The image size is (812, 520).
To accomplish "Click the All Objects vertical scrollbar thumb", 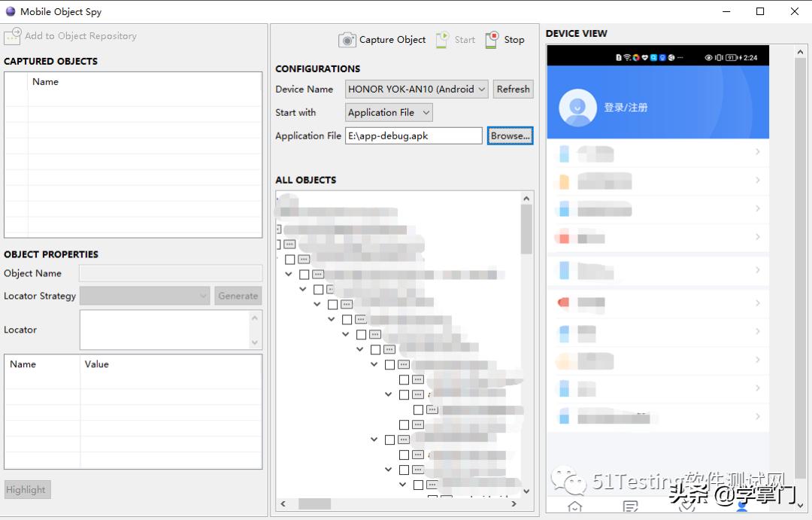I will pos(526,229).
